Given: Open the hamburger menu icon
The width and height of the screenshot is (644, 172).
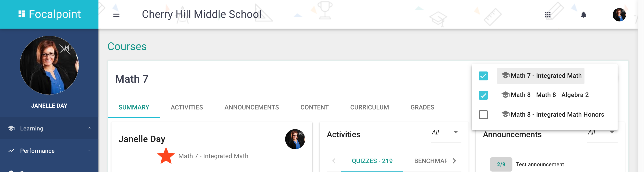Looking at the screenshot, I should (116, 15).
